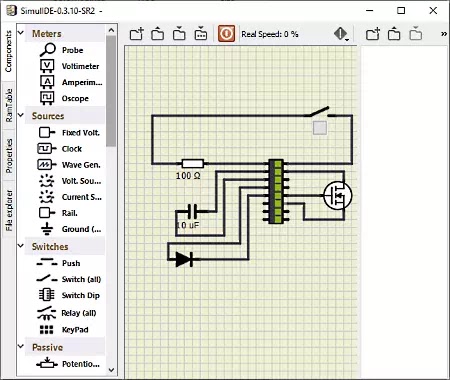The width and height of the screenshot is (450, 380).
Task: Open a circuit file
Action: [158, 34]
